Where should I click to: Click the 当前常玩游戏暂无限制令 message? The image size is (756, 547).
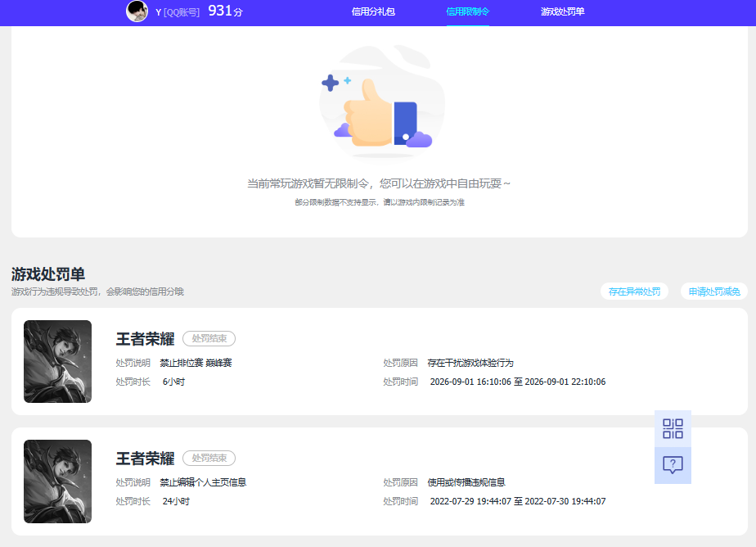click(x=379, y=183)
